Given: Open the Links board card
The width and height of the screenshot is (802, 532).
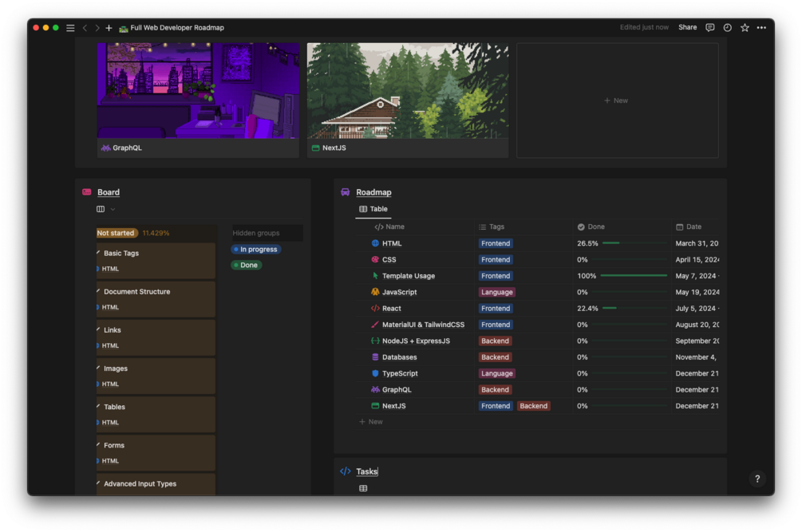Looking at the screenshot, I should (x=156, y=337).
